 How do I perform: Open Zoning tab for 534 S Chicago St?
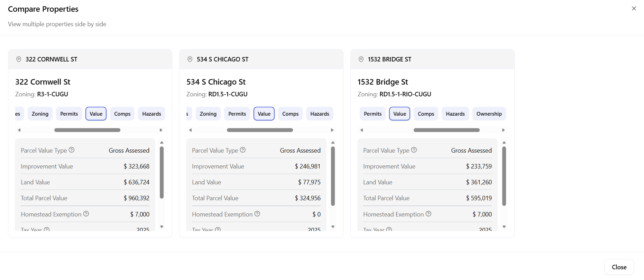(208, 114)
